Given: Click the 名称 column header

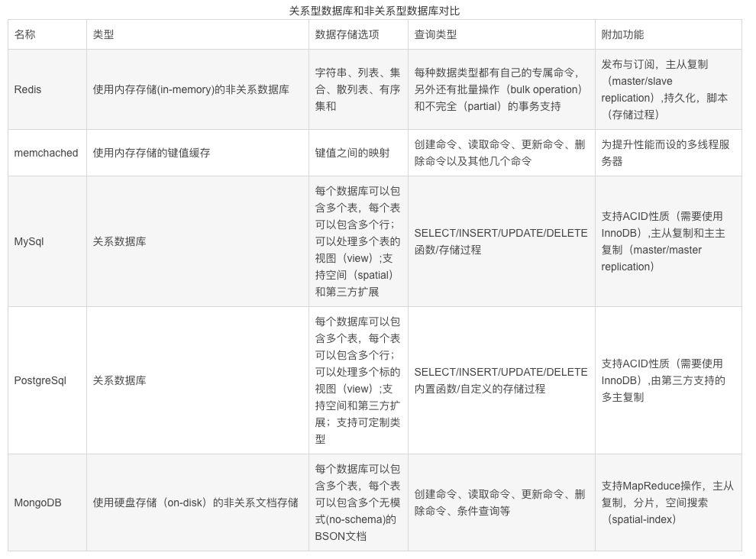Looking at the screenshot, I should (47, 34).
